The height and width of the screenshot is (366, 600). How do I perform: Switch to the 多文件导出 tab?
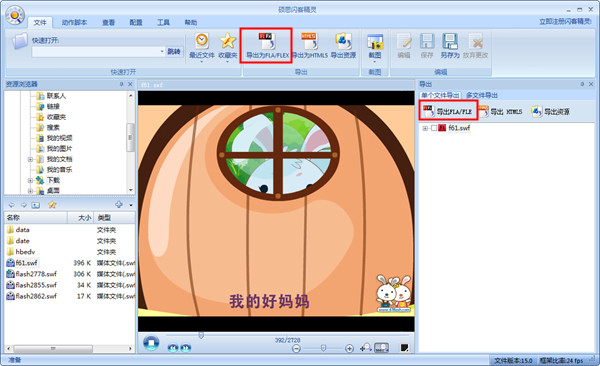coord(482,95)
